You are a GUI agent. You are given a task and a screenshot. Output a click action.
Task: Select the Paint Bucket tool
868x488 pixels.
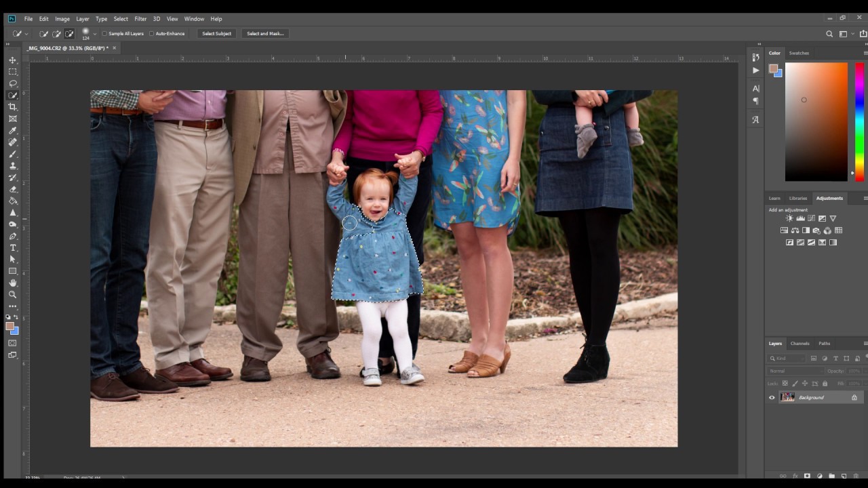pyautogui.click(x=13, y=201)
